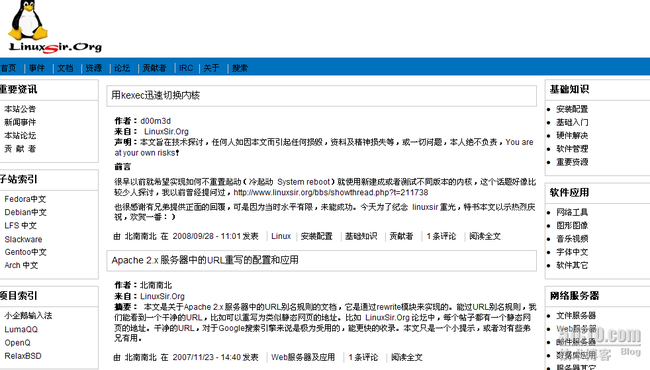Viewport: 650px width, 370px height.
Task: Open author link d00m3d
Action: [155, 121]
